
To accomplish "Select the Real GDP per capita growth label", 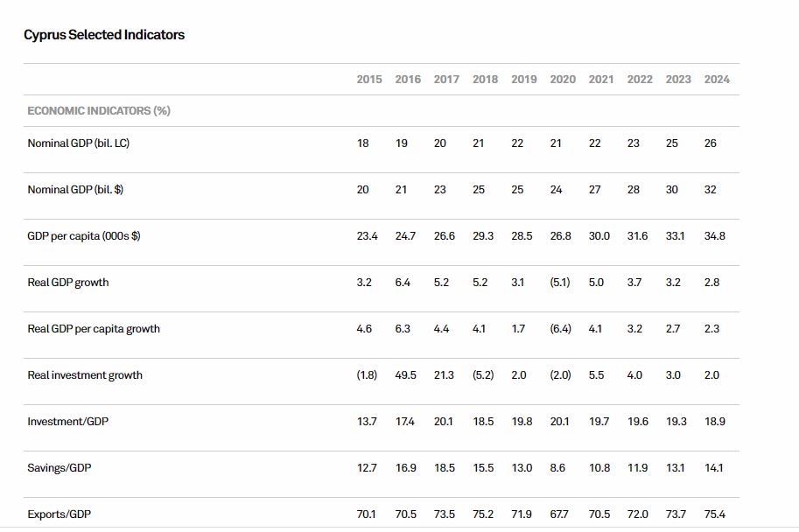I will pyautogui.click(x=94, y=329).
